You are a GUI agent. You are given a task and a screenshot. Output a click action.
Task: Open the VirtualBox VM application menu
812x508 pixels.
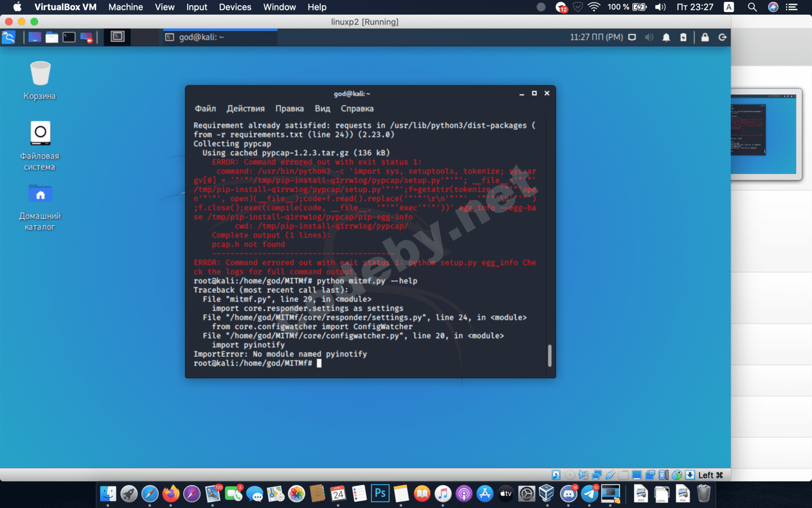[x=65, y=7]
